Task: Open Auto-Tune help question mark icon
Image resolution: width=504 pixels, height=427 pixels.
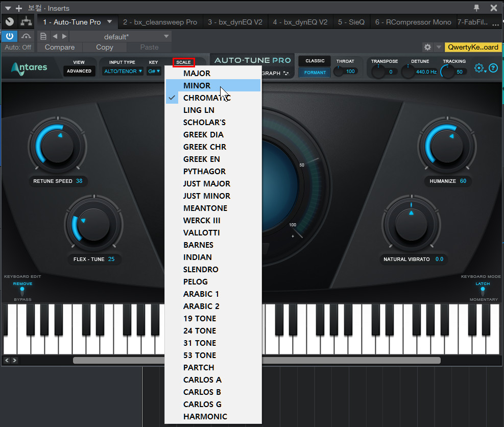Action: click(493, 68)
